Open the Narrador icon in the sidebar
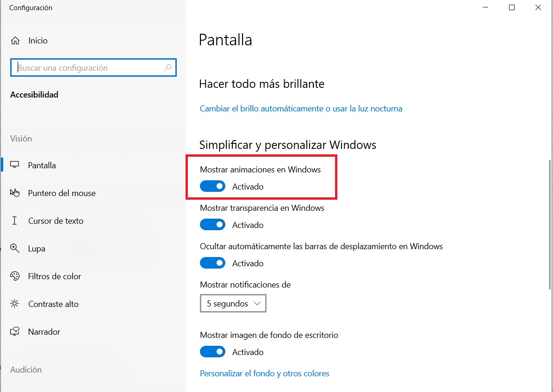 tap(14, 331)
